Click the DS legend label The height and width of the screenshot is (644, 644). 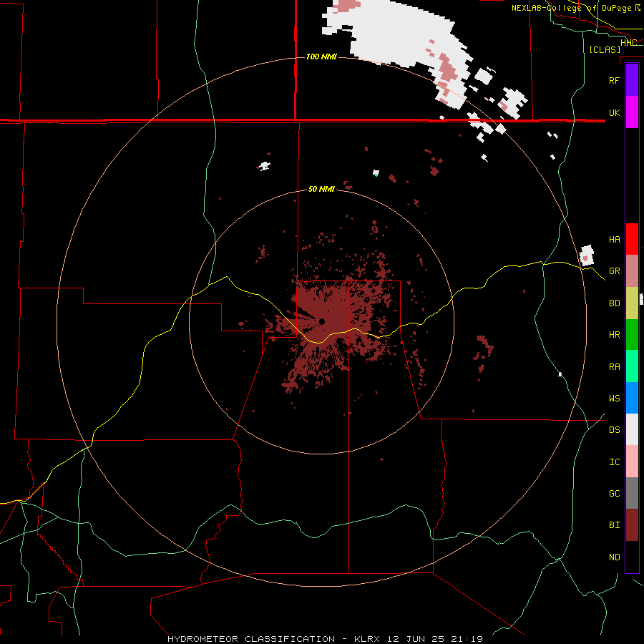click(614, 430)
